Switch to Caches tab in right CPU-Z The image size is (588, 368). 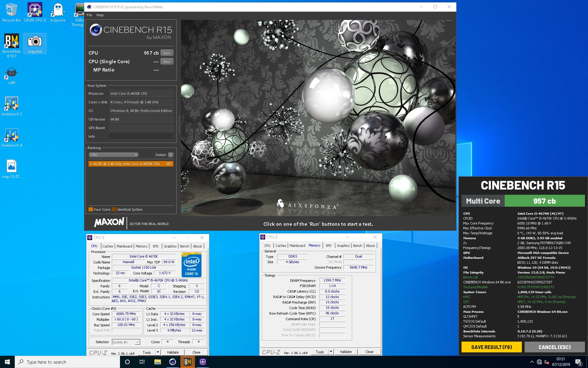[x=281, y=246]
